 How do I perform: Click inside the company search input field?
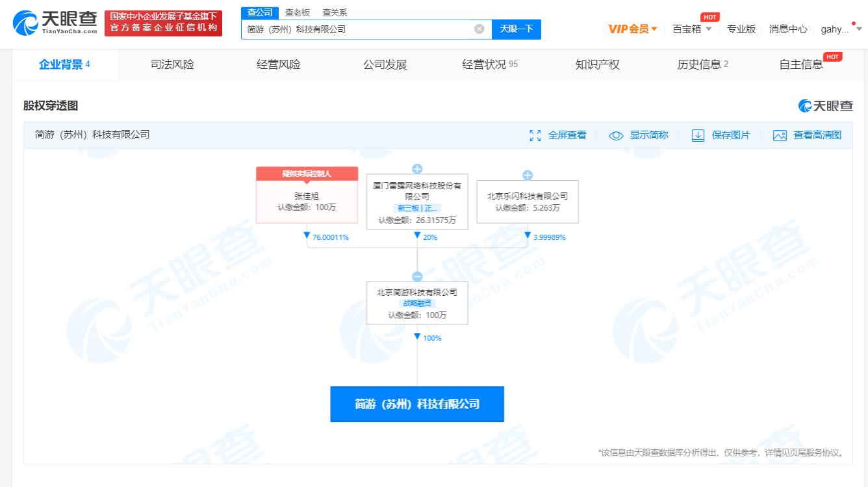pyautogui.click(x=364, y=29)
